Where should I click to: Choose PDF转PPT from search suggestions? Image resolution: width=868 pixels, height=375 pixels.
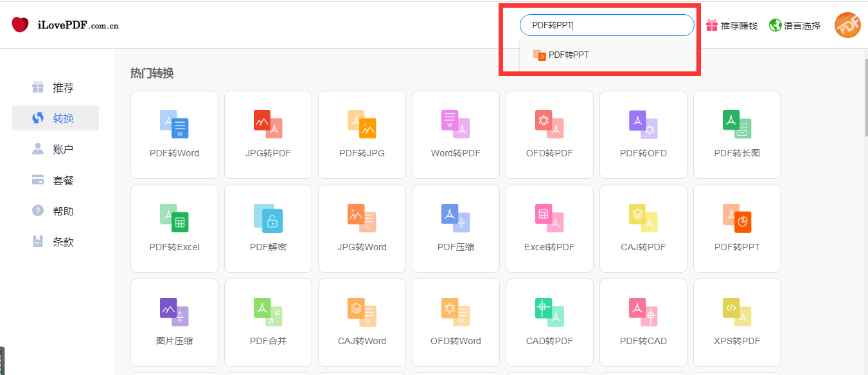coord(568,55)
